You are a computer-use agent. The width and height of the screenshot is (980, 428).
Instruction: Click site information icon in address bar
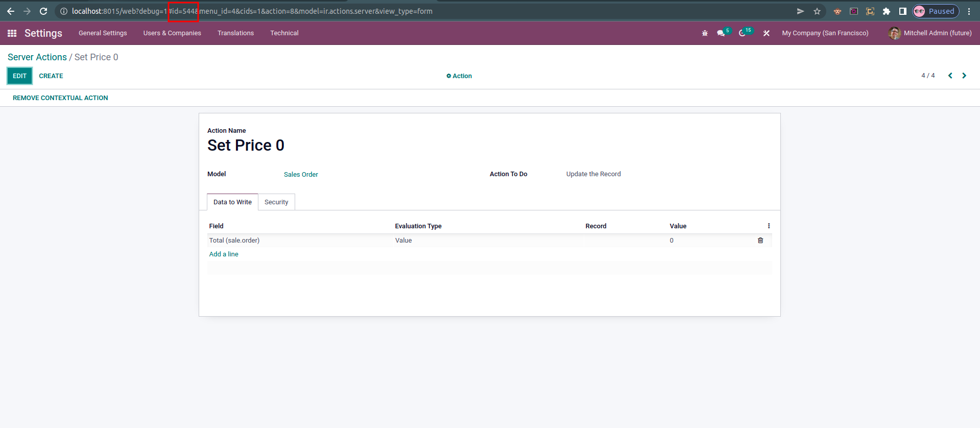coord(64,11)
